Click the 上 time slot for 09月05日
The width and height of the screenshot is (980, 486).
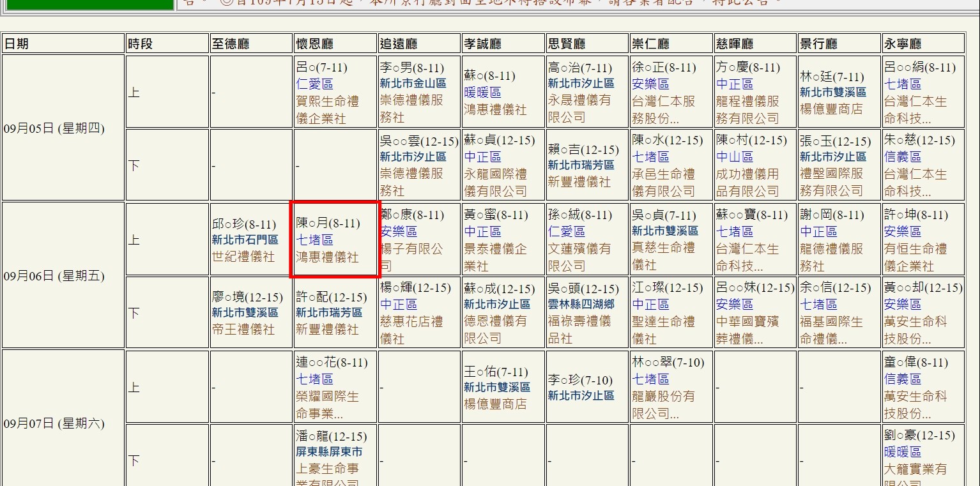[x=134, y=92]
